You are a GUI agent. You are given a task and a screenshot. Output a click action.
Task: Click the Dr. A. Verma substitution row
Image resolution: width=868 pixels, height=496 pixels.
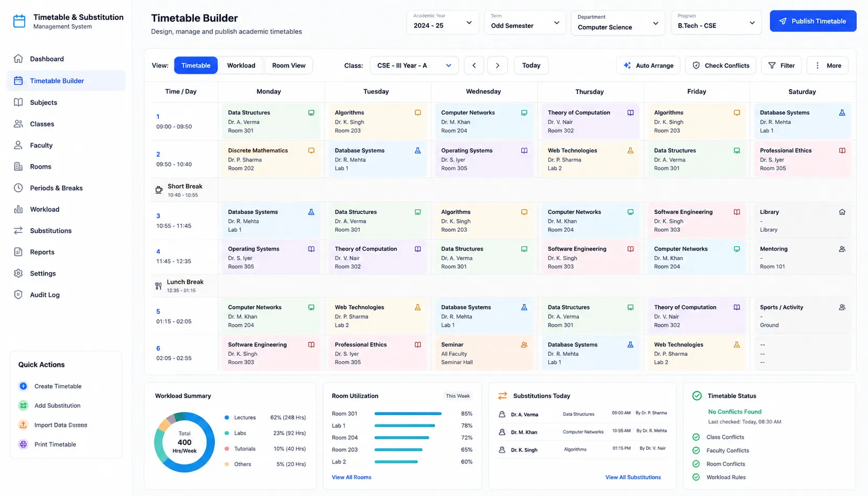pyautogui.click(x=583, y=414)
